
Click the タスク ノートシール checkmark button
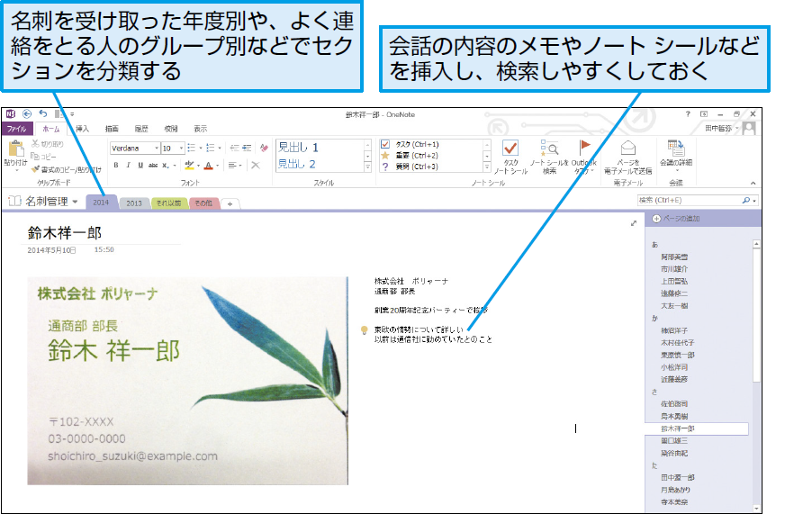pyautogui.click(x=510, y=157)
